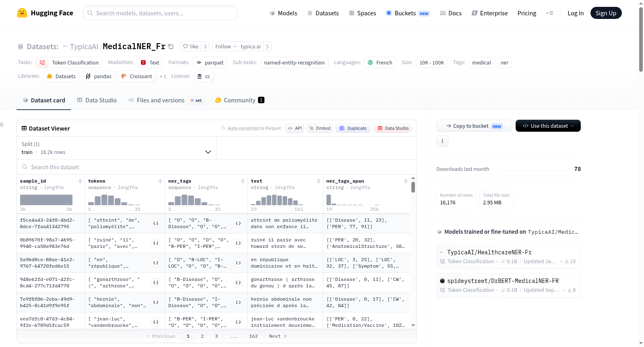
Task: Open Data Studio from viewer header
Action: [393, 128]
